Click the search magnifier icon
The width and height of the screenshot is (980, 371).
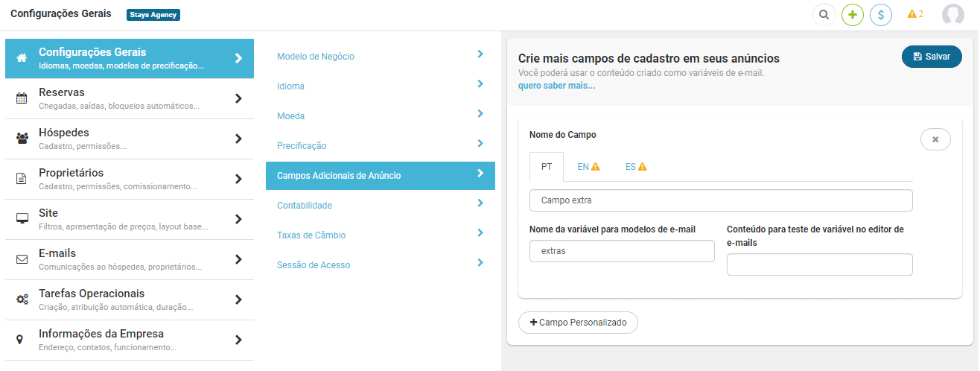(x=824, y=14)
